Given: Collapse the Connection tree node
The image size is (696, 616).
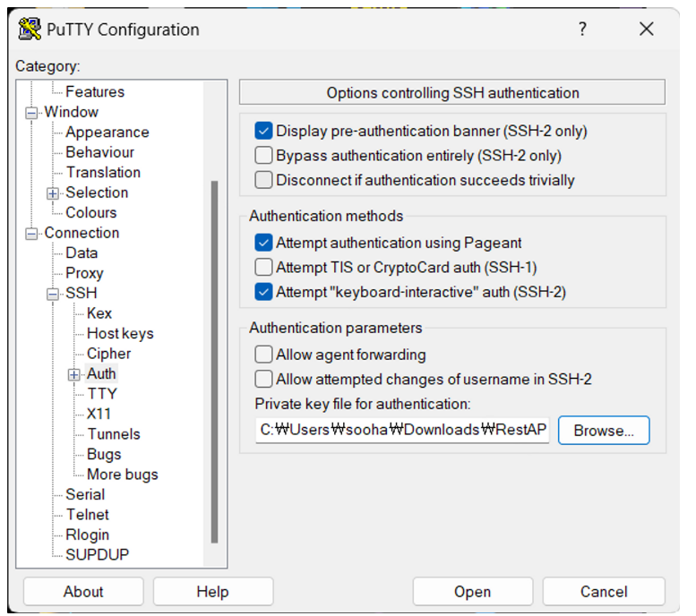Looking at the screenshot, I should click(31, 234).
